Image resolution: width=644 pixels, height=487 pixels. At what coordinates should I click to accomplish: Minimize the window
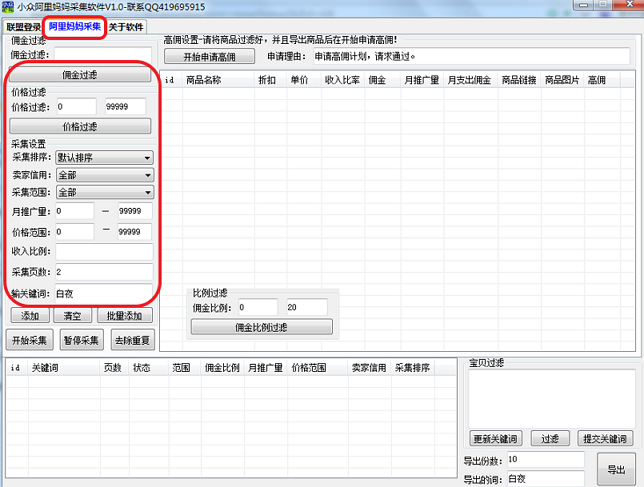click(x=583, y=5)
